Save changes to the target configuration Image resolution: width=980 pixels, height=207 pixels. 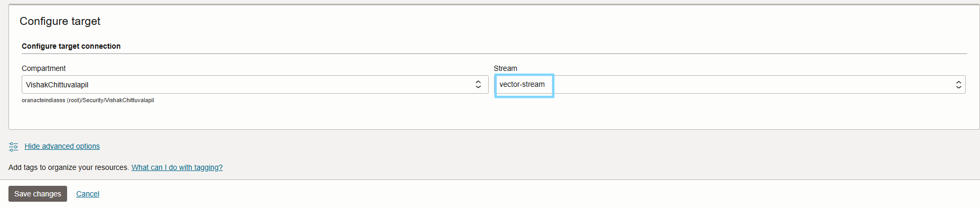[38, 194]
